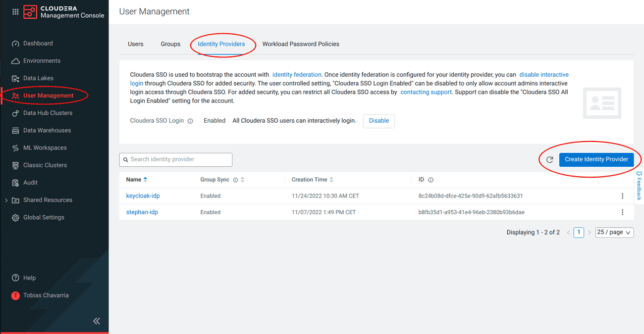Switch to the Groups tab
The width and height of the screenshot is (644, 334).
click(x=170, y=44)
